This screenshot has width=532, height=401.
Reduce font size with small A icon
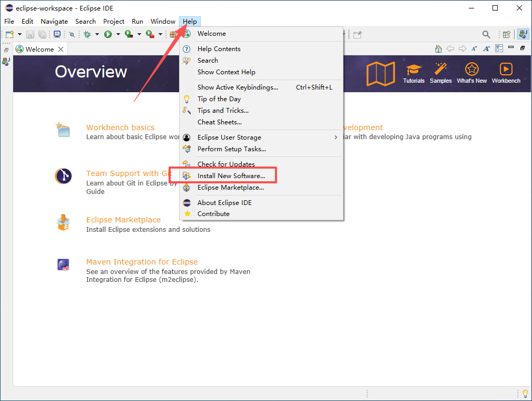474,48
